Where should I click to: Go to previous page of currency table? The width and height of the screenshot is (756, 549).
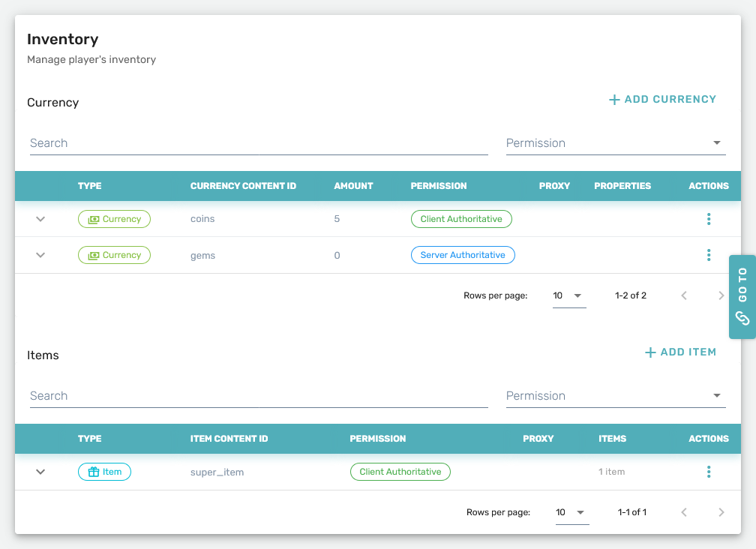[x=683, y=295]
